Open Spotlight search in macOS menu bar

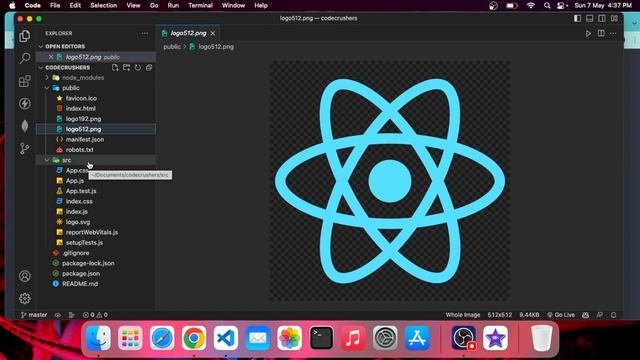[547, 5]
